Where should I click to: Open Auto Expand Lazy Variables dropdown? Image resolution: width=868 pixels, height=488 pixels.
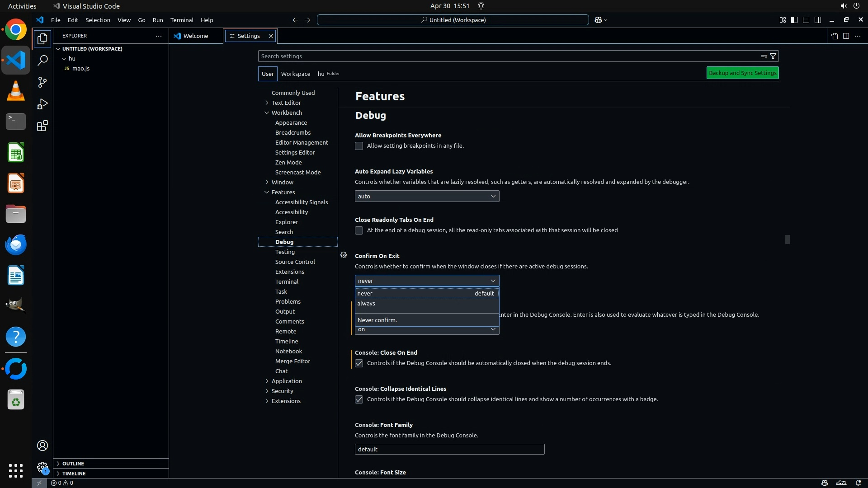(x=427, y=196)
